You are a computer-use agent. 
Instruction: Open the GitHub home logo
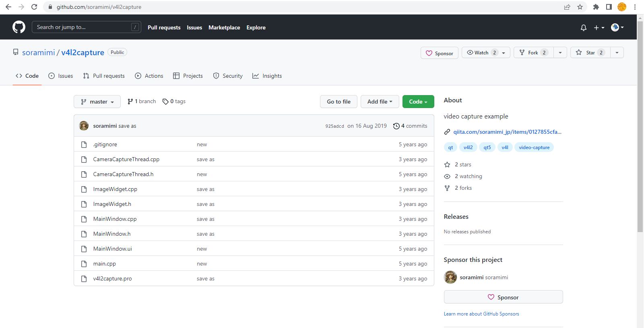coord(19,27)
